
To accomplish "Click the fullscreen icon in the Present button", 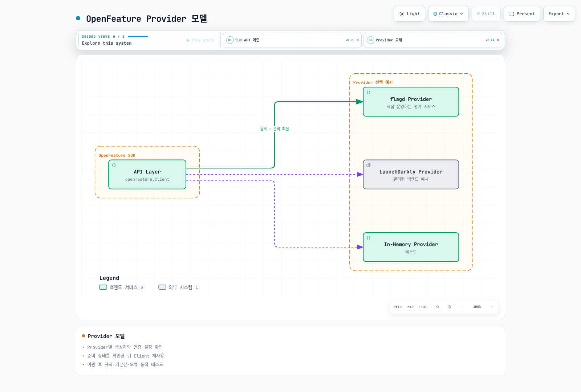I will click(512, 14).
